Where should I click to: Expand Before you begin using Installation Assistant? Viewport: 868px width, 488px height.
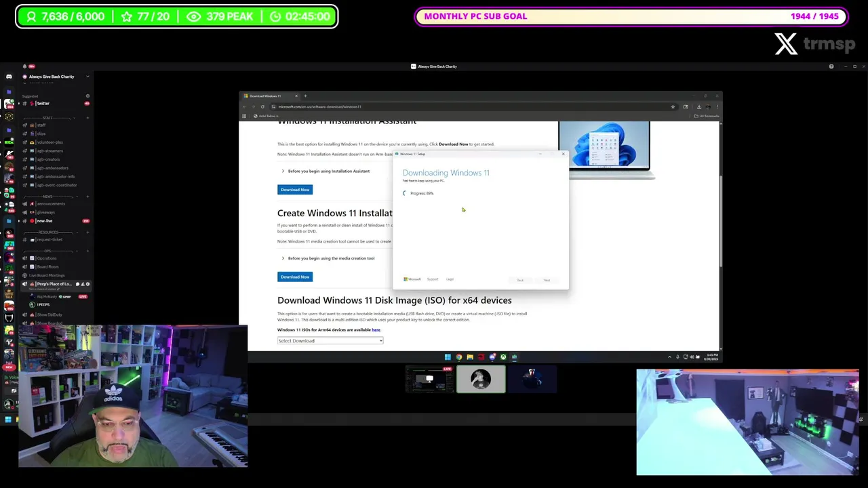click(x=326, y=171)
